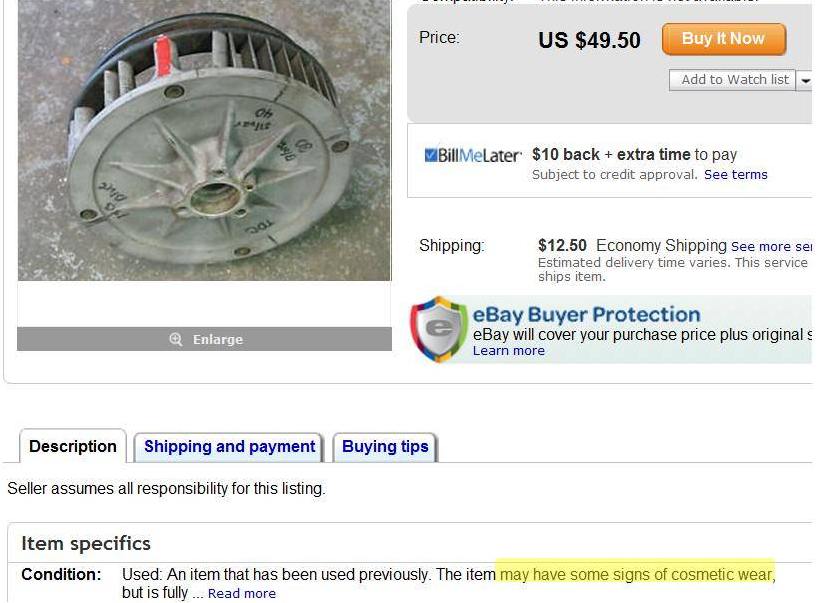
Task: Click the highlighted cosmetic wear text
Action: tap(636, 574)
